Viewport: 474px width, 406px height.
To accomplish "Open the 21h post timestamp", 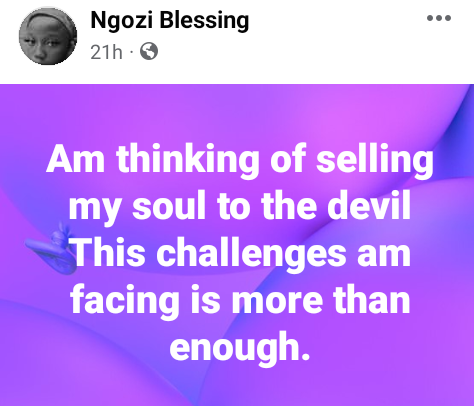I will 106,52.
